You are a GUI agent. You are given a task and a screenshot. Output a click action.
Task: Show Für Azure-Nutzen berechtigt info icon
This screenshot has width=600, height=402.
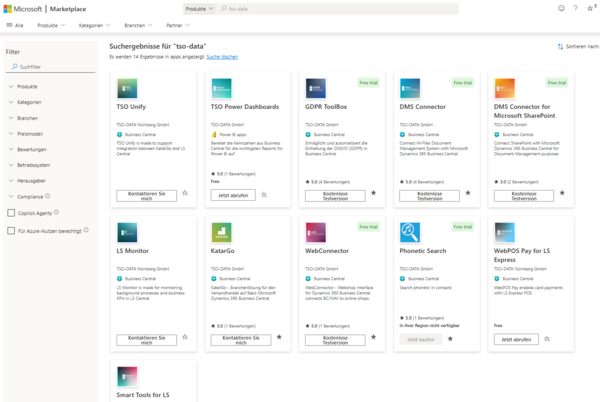click(x=86, y=230)
